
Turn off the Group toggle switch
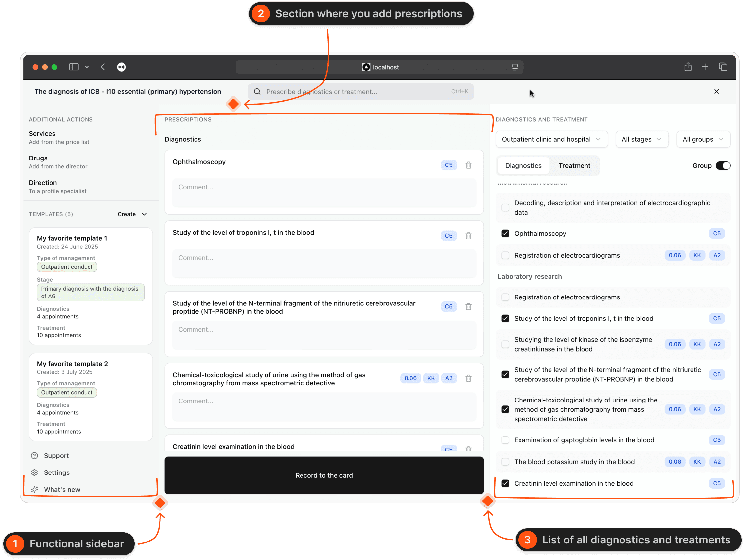tap(723, 166)
